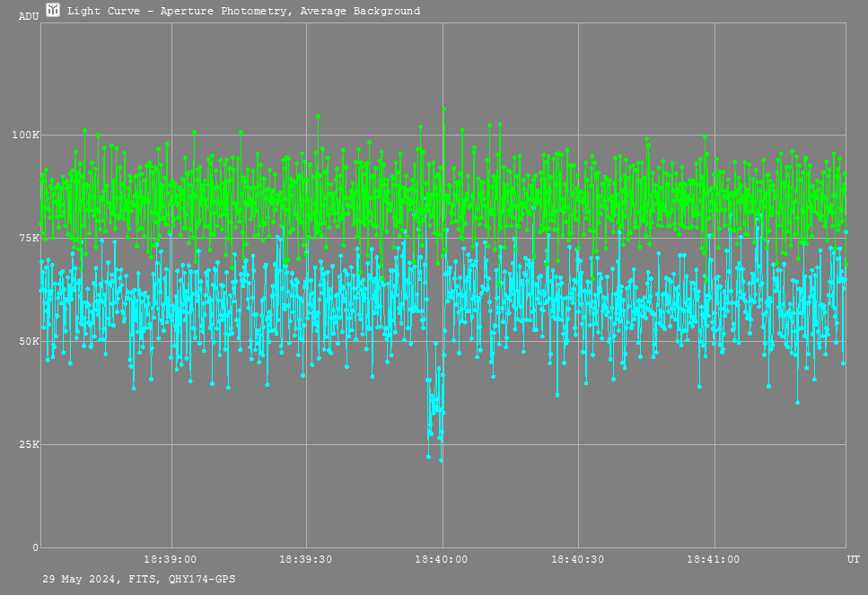
Task: Click the 25K y-axis label
Action: click(x=29, y=444)
